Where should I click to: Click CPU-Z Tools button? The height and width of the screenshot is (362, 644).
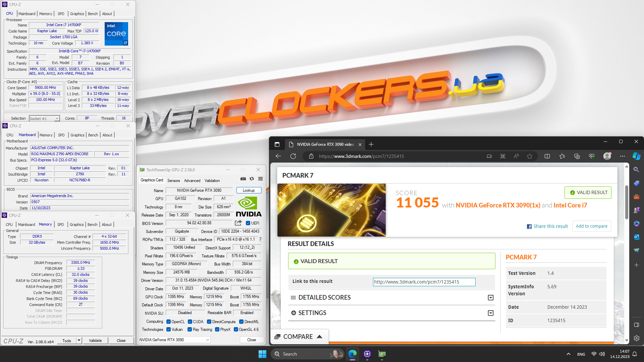click(67, 341)
